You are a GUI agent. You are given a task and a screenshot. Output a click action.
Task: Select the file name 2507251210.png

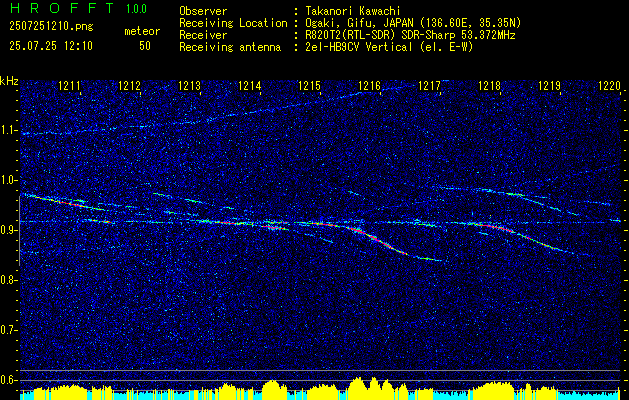point(51,26)
